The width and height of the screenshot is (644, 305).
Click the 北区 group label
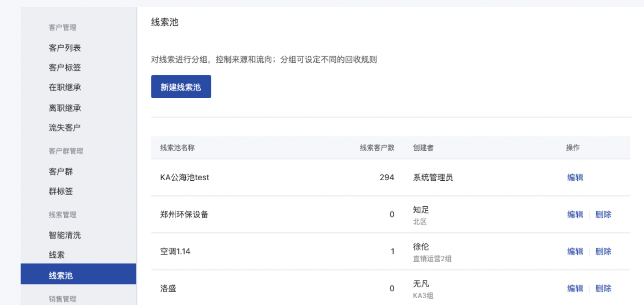click(x=420, y=222)
